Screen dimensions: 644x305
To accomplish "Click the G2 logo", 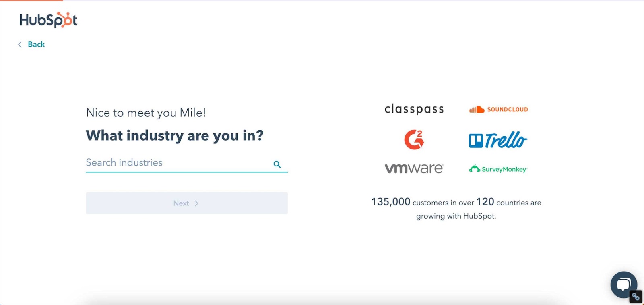I will pos(414,140).
